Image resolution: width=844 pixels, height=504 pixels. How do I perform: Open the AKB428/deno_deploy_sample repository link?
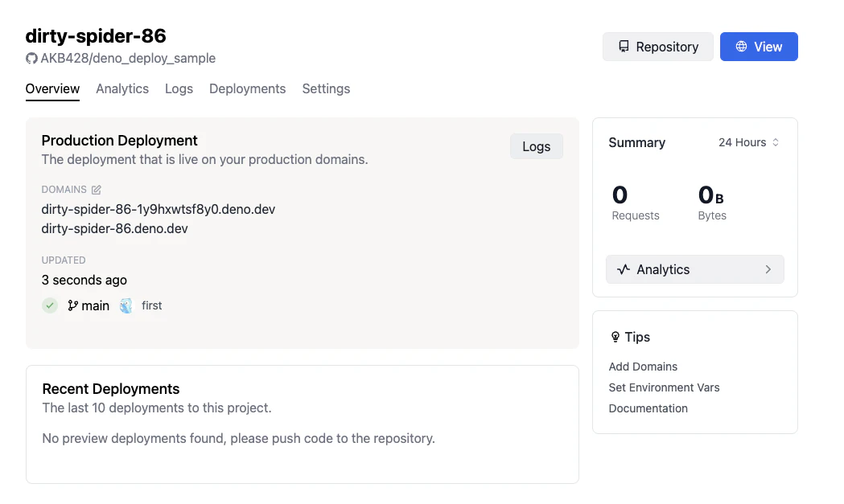click(x=128, y=58)
